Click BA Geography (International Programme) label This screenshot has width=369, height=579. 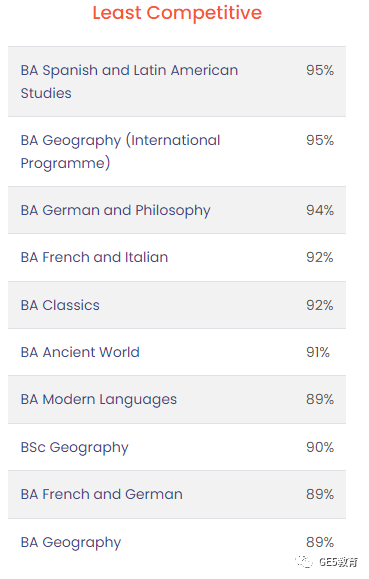point(120,151)
